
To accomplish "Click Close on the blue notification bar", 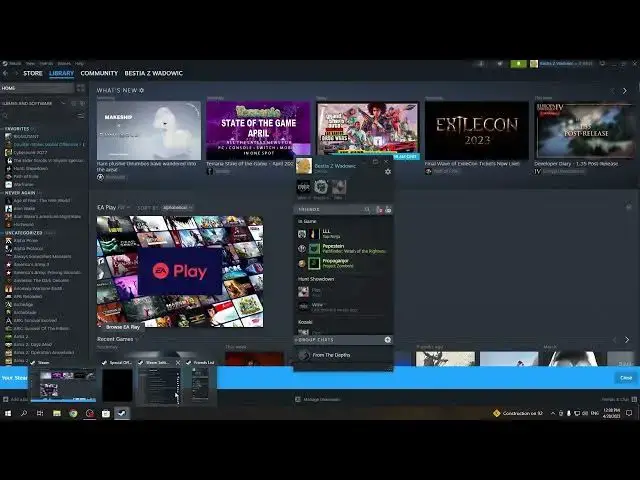I will [626, 378].
